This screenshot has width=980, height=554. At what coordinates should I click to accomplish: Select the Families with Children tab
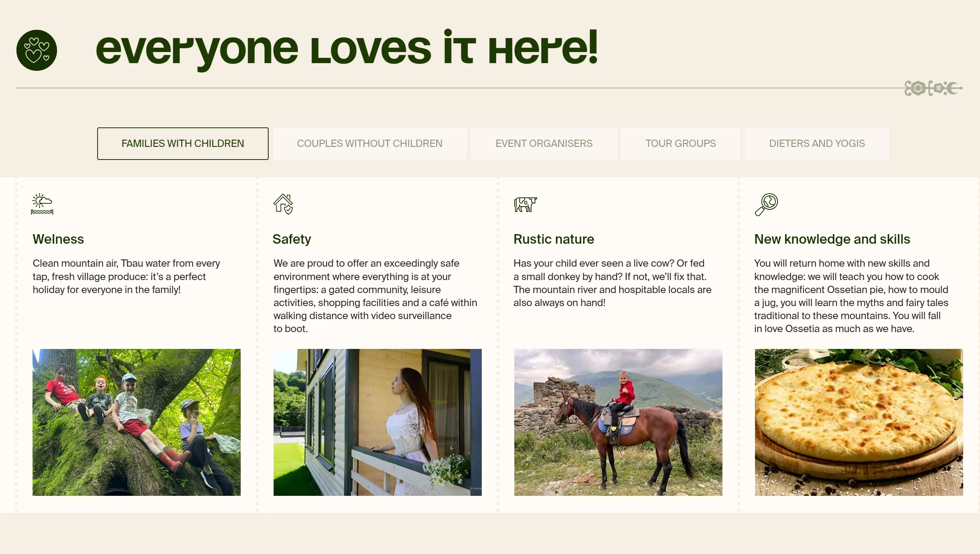(183, 143)
